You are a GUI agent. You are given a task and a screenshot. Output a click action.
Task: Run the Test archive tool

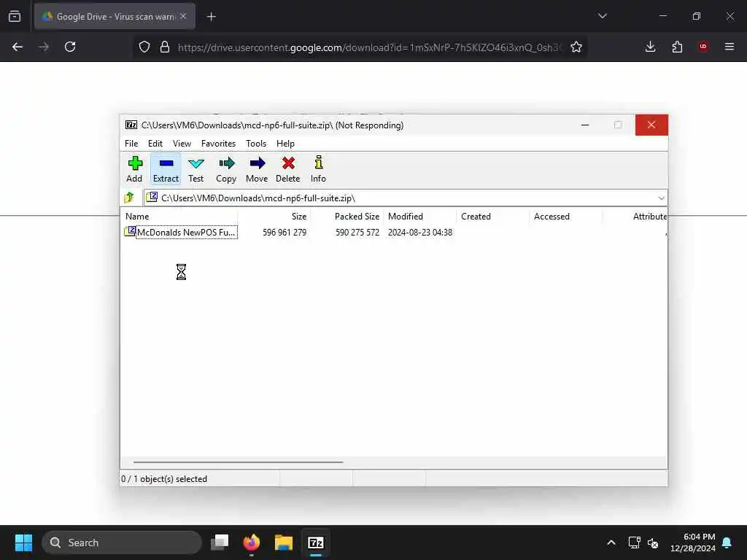[196, 169]
